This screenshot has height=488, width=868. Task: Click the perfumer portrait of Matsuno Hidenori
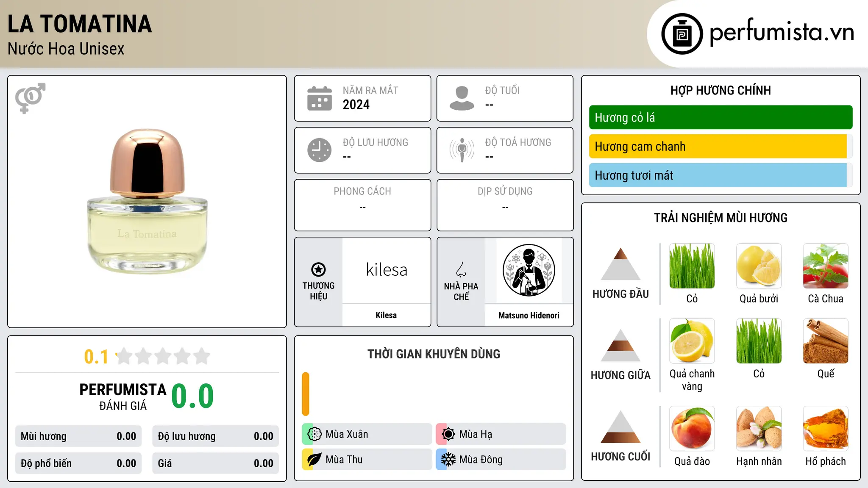pos(529,270)
